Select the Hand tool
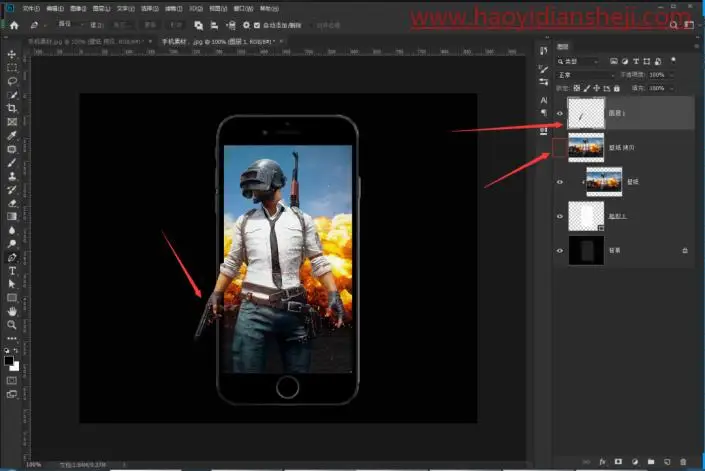 click(12, 311)
